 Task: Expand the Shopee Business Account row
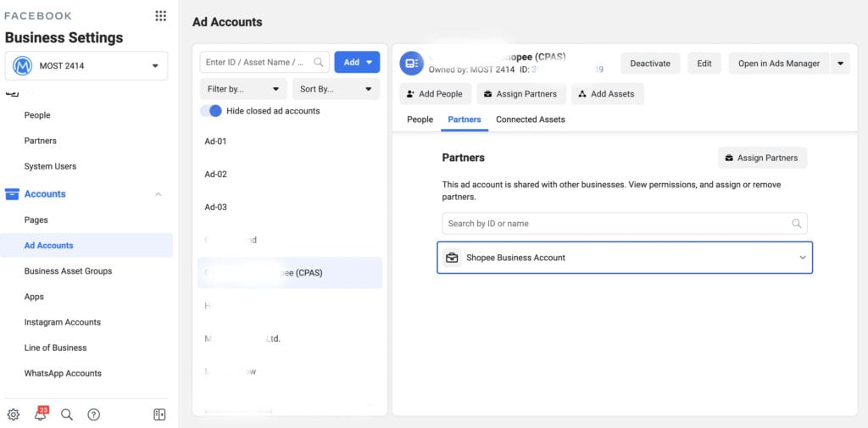coord(625,258)
